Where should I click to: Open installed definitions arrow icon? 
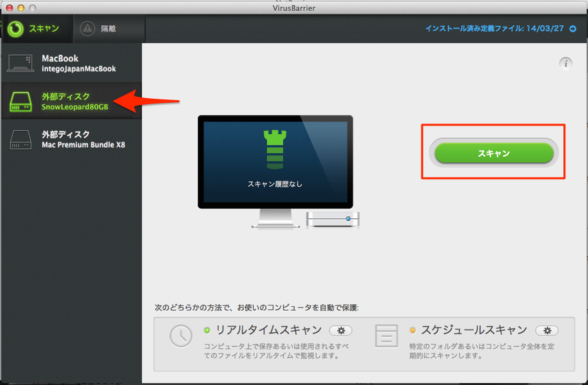pyautogui.click(x=573, y=29)
